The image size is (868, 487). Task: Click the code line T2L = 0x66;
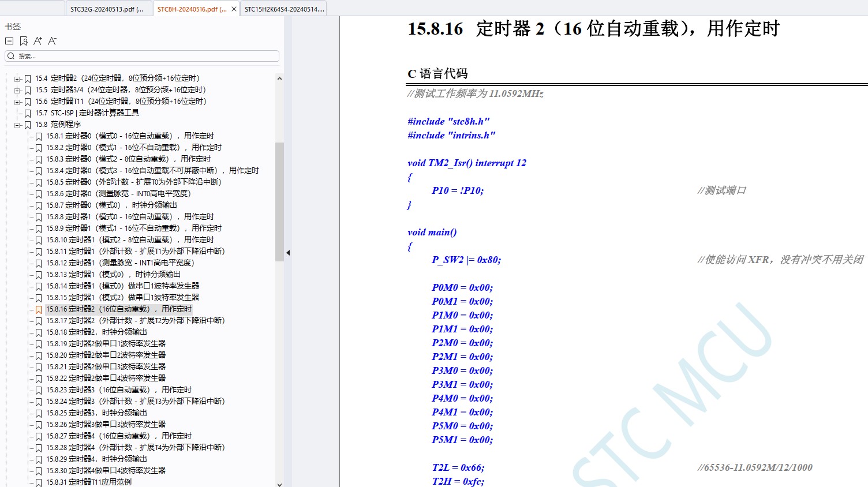tap(458, 467)
